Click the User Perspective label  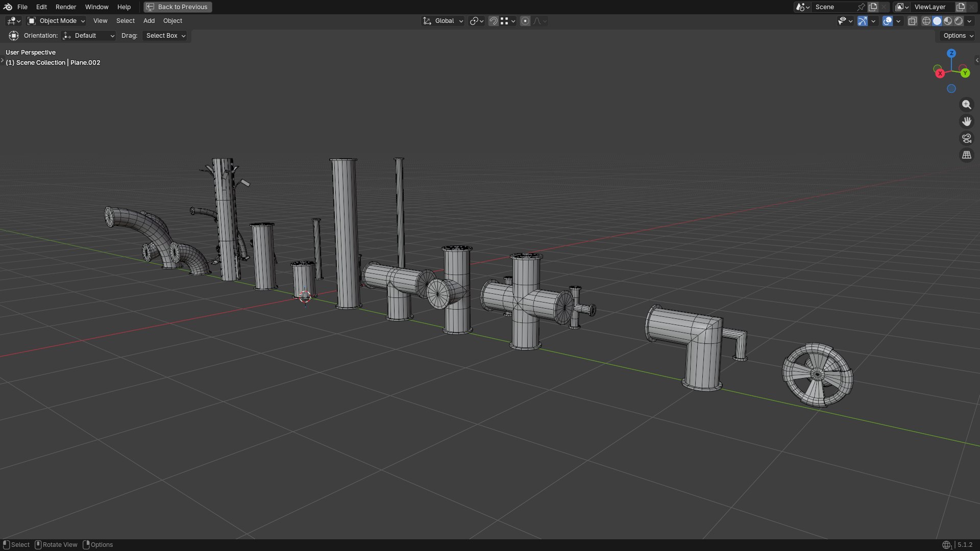pyautogui.click(x=31, y=53)
